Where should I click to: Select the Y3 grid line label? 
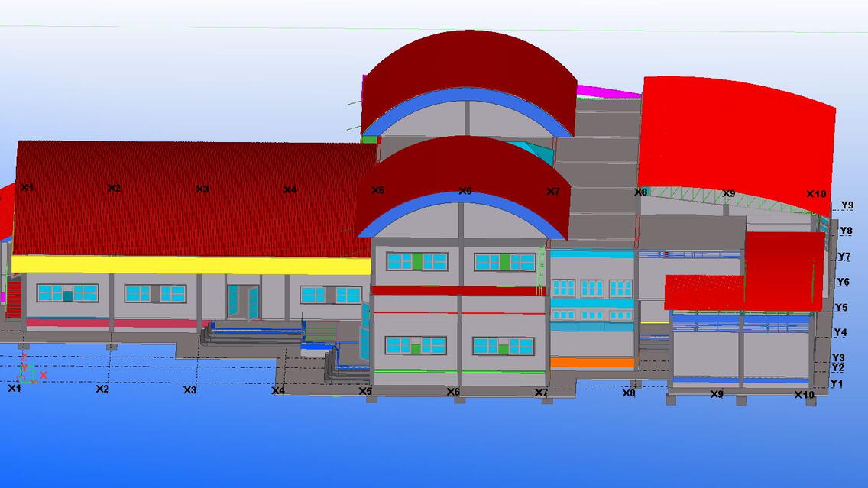click(x=838, y=358)
